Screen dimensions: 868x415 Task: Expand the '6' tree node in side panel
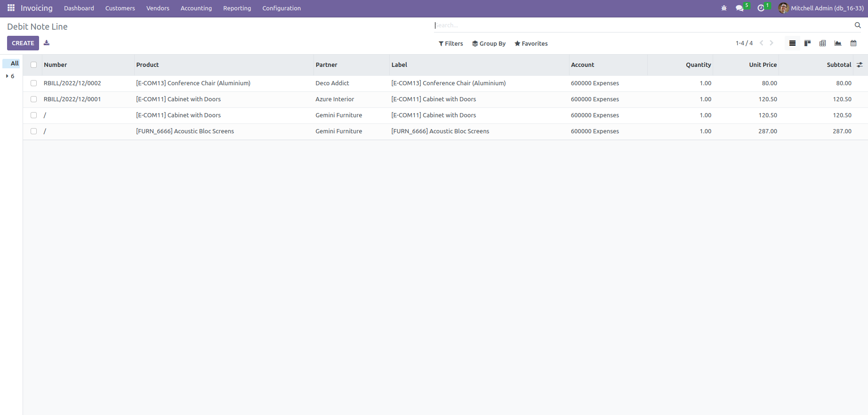pos(7,76)
